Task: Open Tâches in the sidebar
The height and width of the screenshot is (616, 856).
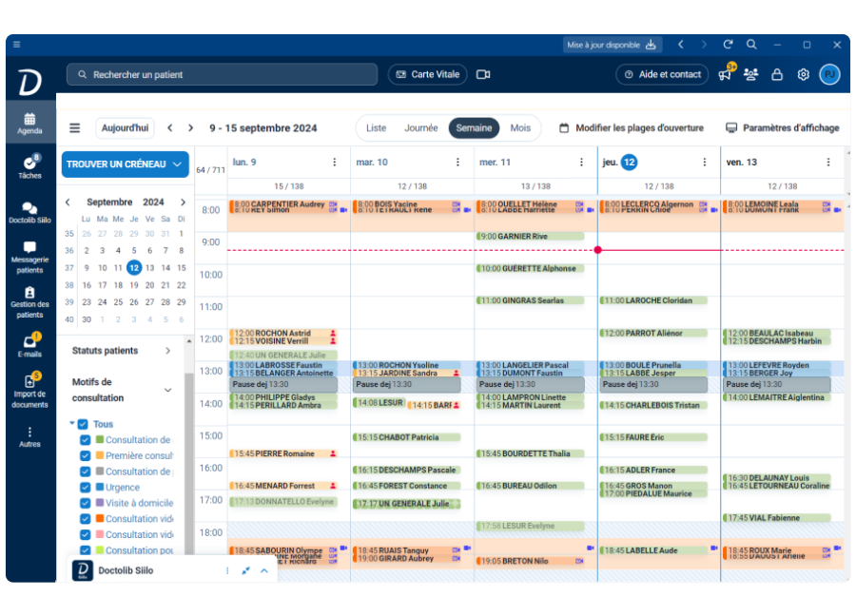Action: tap(29, 167)
